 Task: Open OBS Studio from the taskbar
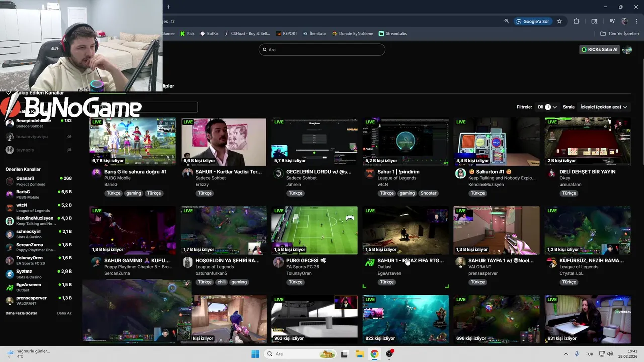coord(389,354)
